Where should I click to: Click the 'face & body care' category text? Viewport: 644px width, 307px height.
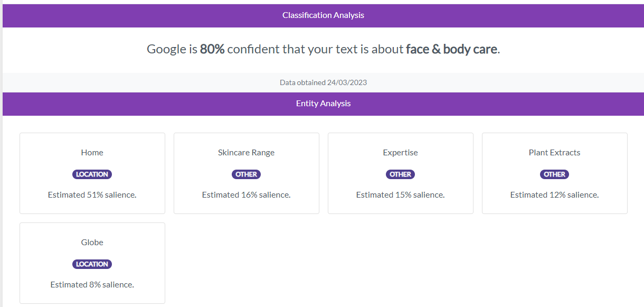click(451, 49)
